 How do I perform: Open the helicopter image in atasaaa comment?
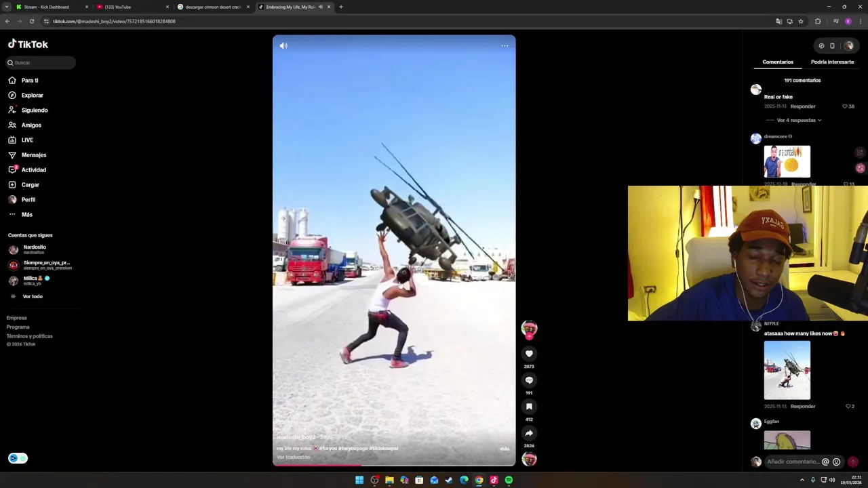[787, 370]
